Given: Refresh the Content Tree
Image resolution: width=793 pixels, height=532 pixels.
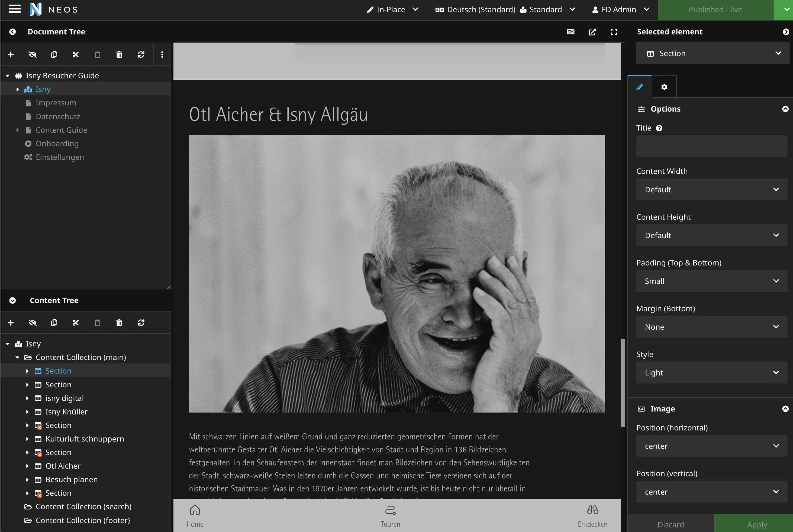Looking at the screenshot, I should tap(141, 323).
